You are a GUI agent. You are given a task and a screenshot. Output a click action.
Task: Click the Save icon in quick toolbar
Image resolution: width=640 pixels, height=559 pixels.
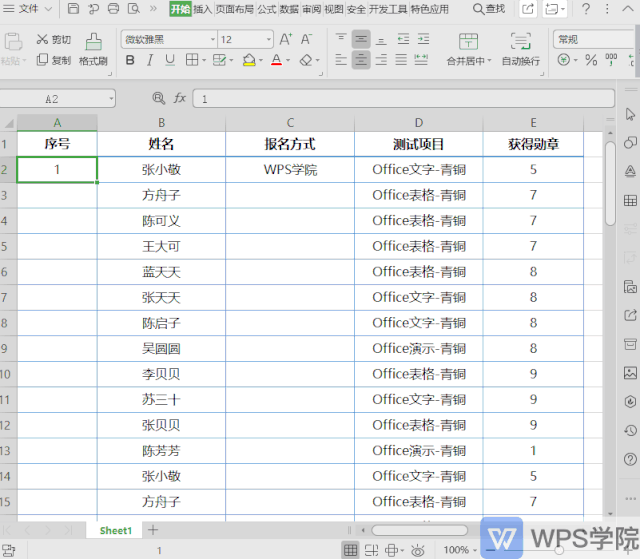(x=73, y=9)
